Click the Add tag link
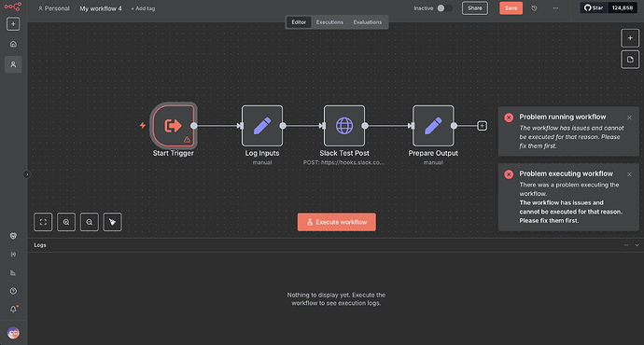The image size is (644, 345). pyautogui.click(x=143, y=8)
